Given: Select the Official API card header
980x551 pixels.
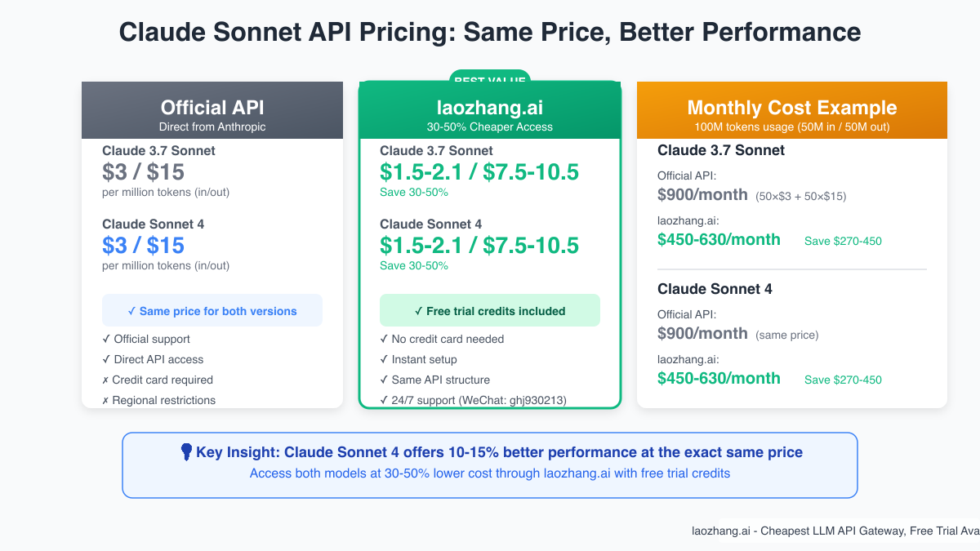Looking at the screenshot, I should [x=212, y=110].
